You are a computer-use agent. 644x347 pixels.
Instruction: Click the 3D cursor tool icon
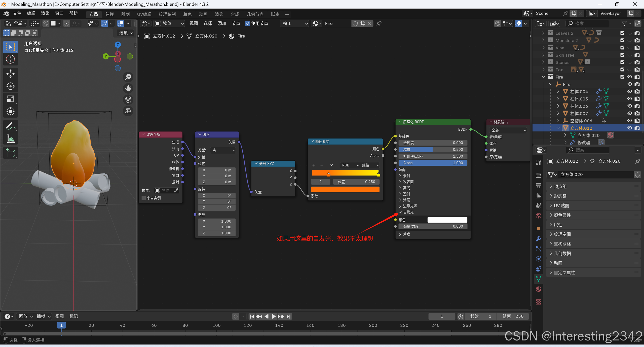click(x=10, y=59)
